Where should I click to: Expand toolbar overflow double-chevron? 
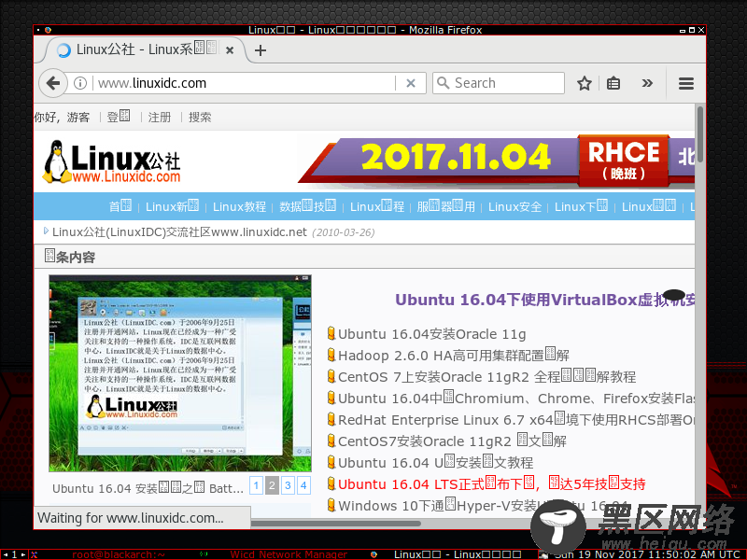pos(647,83)
